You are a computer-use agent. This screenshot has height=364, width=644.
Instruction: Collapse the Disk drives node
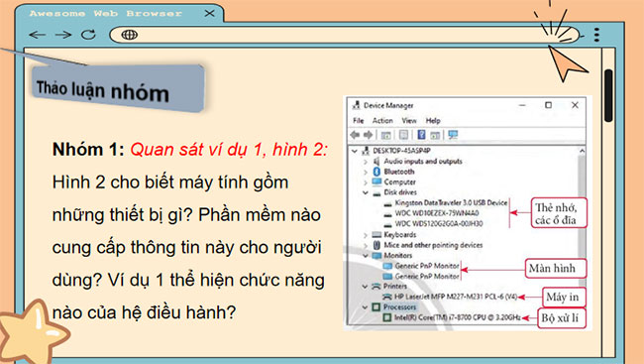tap(366, 192)
